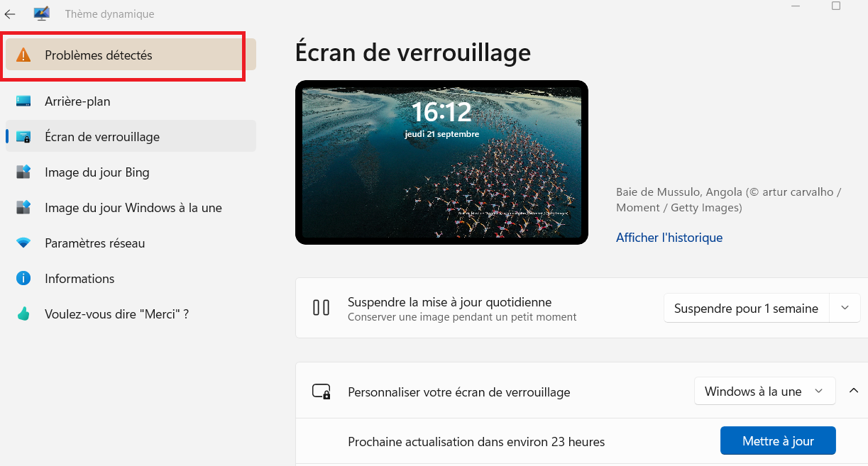Select Image du jour Bing in sidebar

pyautogui.click(x=131, y=172)
